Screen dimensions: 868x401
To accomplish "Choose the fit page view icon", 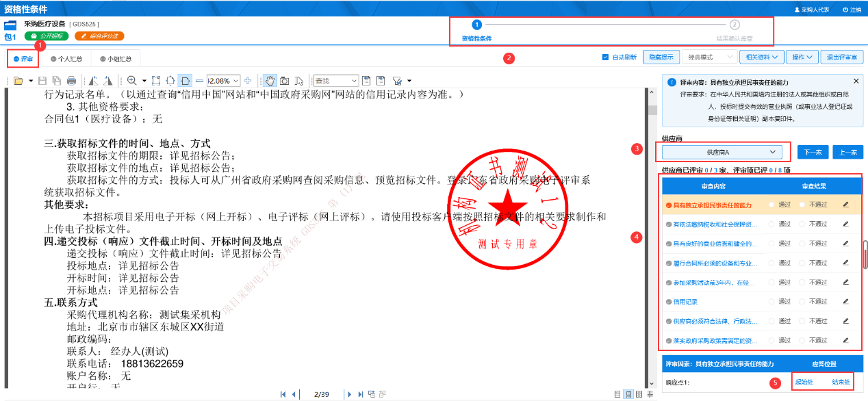I will 170,81.
